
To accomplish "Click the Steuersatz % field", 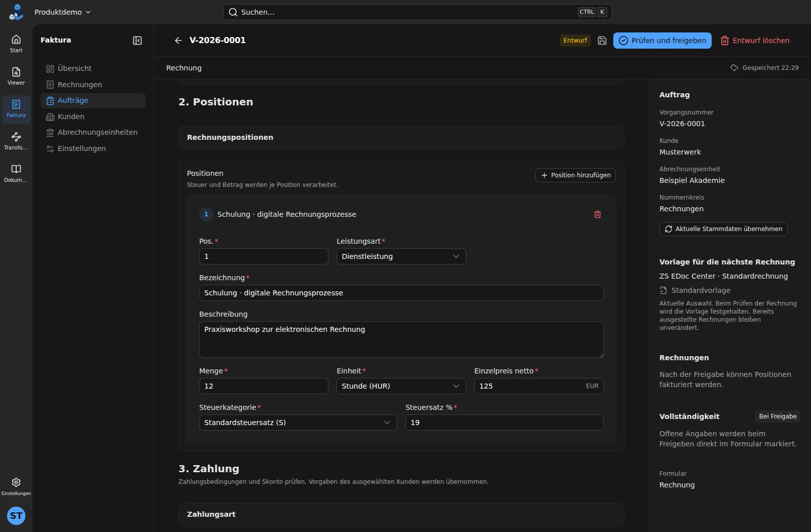I will (504, 423).
